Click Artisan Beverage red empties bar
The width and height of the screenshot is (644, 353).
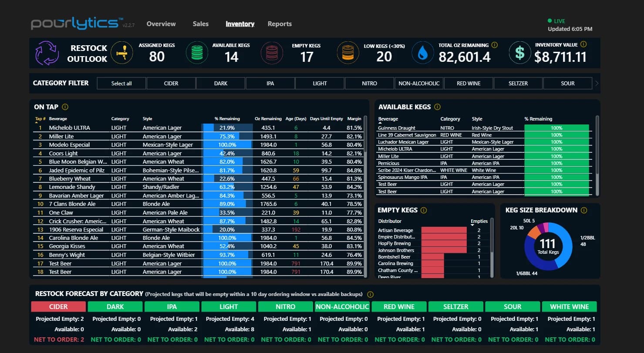pos(444,230)
